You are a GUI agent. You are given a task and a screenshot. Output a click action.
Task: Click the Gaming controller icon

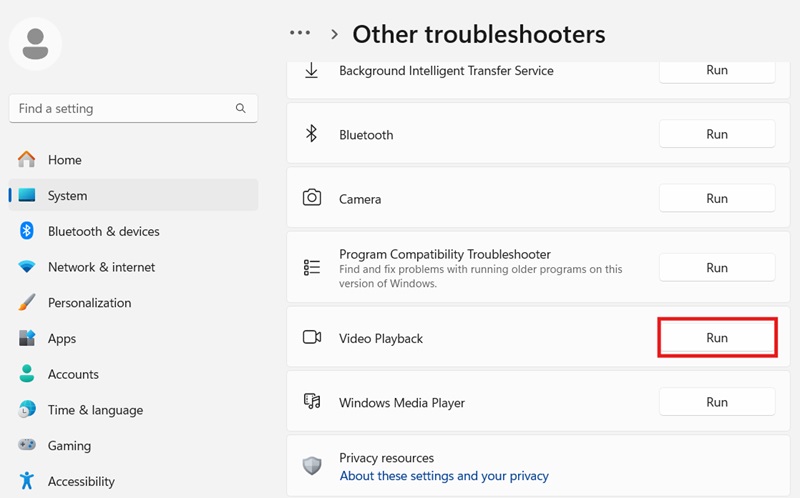coord(27,444)
